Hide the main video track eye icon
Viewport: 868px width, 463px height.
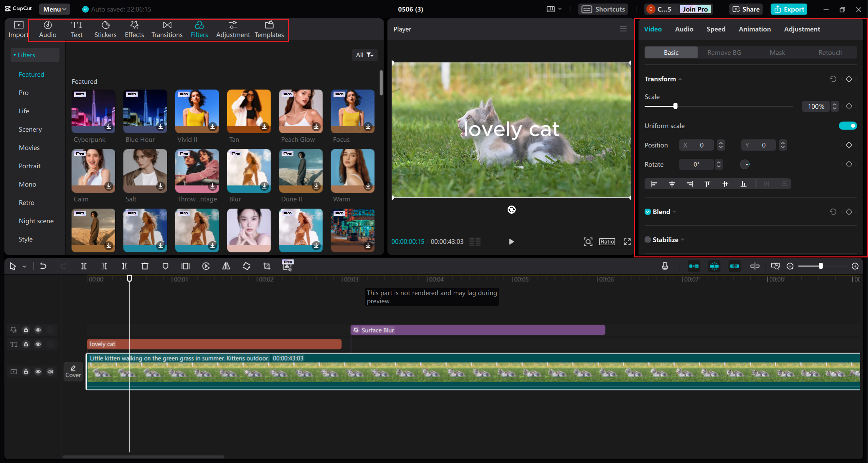point(38,372)
